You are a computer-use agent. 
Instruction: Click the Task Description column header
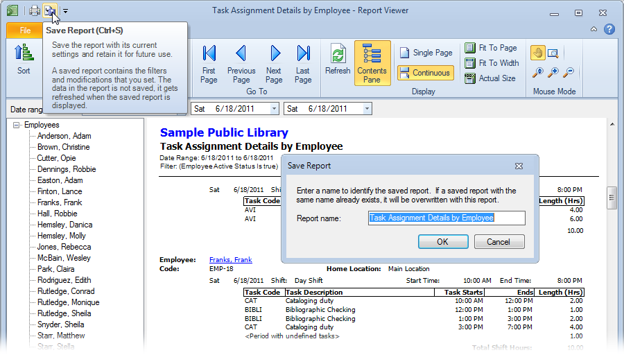coord(359,293)
